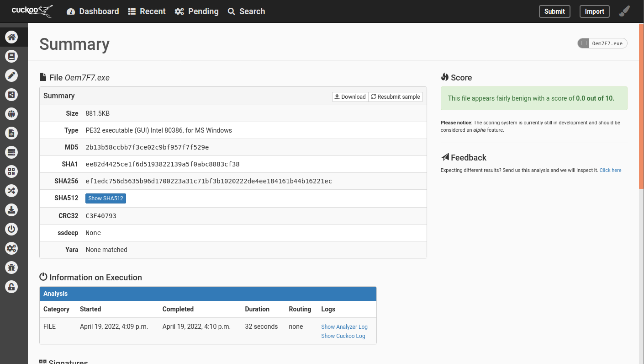The image size is (644, 364).
Task: Open the code file sidebar icon
Action: point(11,133)
